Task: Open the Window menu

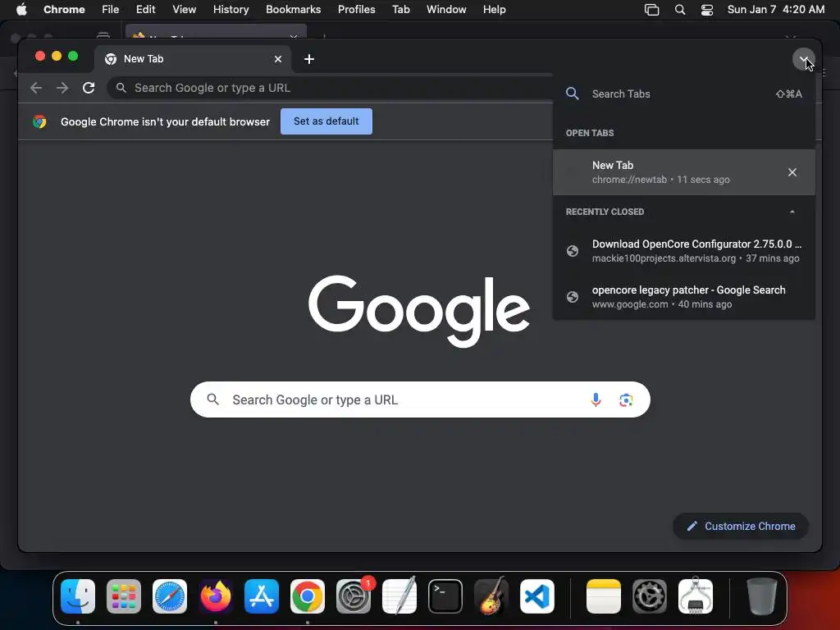Action: pos(446,9)
